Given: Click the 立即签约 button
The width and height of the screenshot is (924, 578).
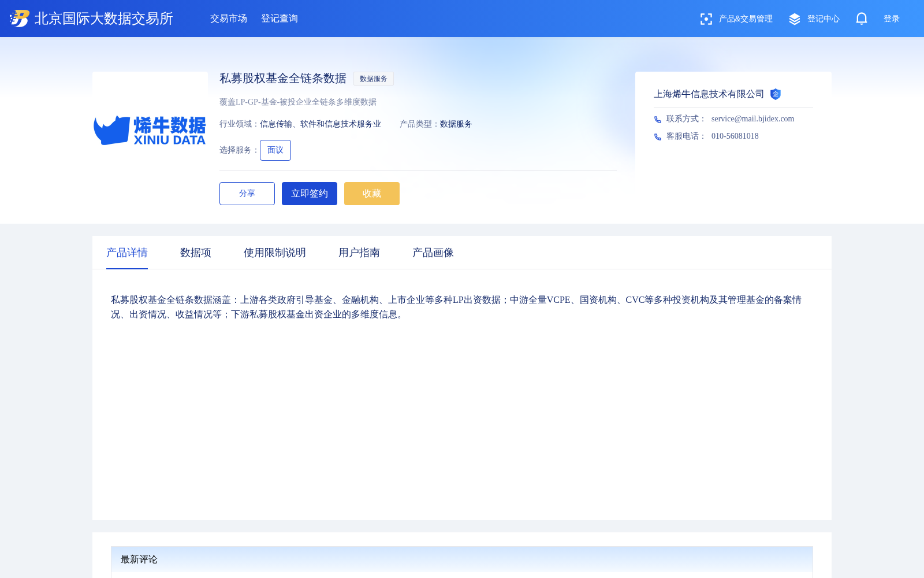Looking at the screenshot, I should 310,194.
